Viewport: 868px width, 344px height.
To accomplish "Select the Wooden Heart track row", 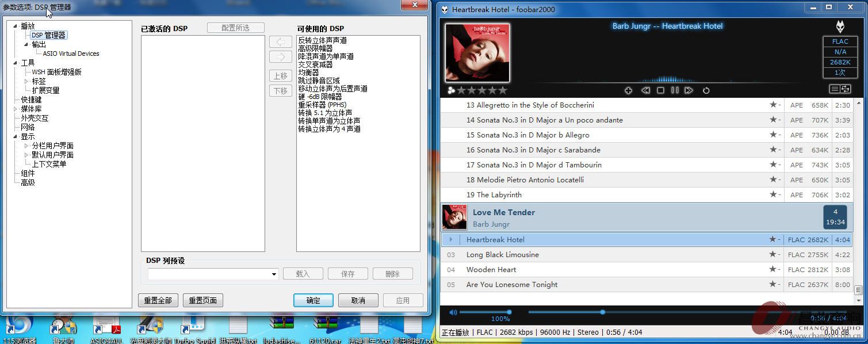I will 647,270.
